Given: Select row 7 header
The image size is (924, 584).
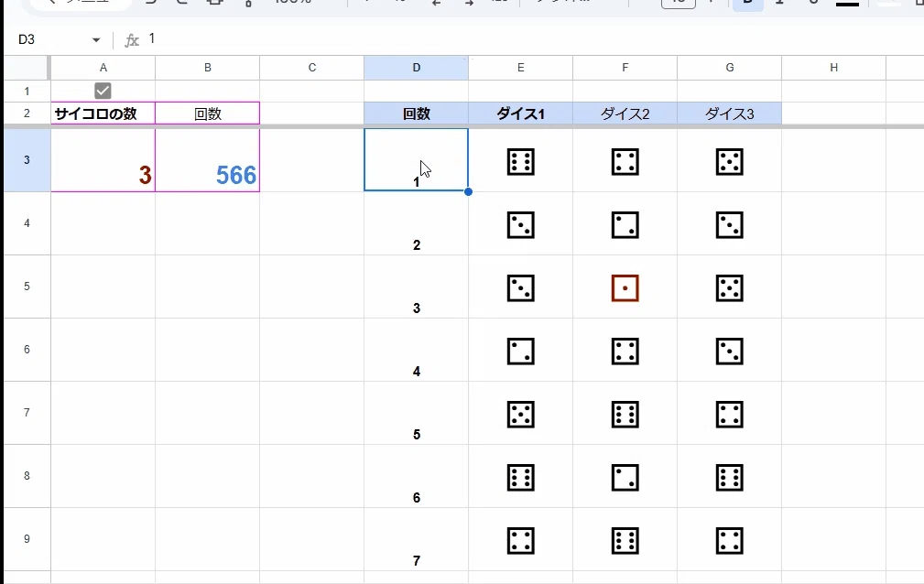Looking at the screenshot, I should point(27,413).
